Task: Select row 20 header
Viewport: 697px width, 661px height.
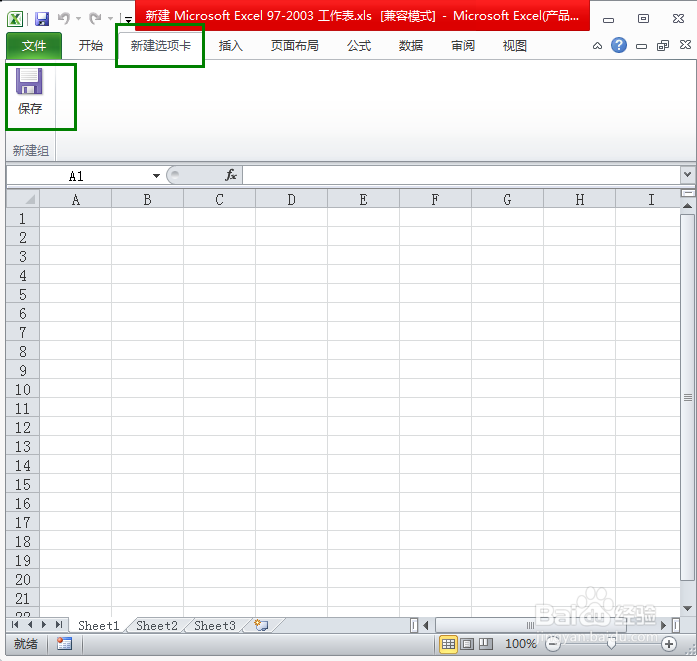Action: (x=23, y=579)
